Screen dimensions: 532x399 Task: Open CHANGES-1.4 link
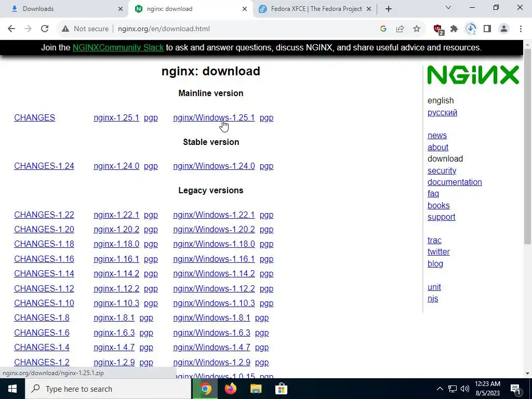coord(42,347)
